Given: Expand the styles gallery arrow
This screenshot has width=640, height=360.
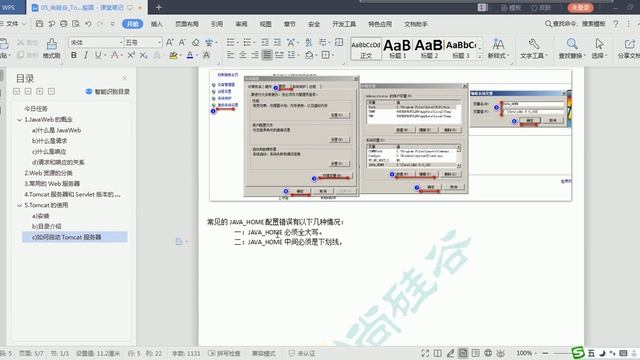Looking at the screenshot, I should click(x=480, y=56).
